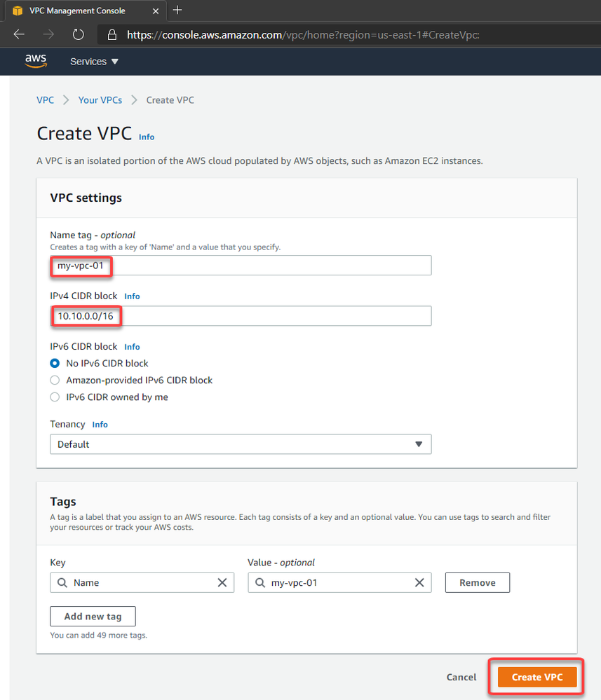The width and height of the screenshot is (601, 700).
Task: Navigate to Your VPCs breadcrumb
Action: [x=100, y=100]
